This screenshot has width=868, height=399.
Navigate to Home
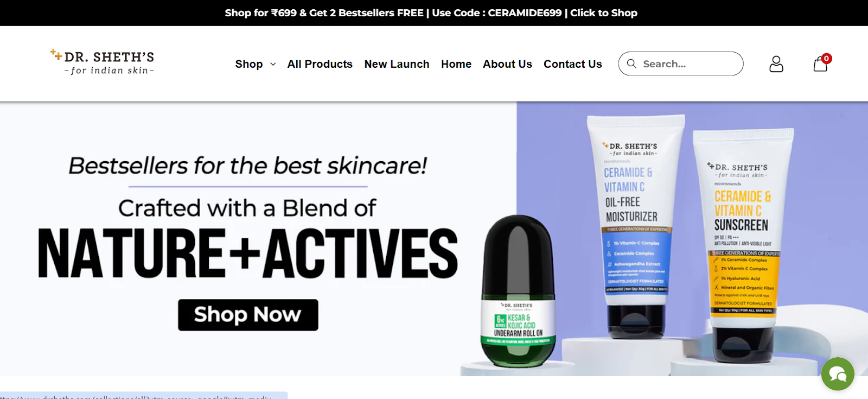(456, 64)
